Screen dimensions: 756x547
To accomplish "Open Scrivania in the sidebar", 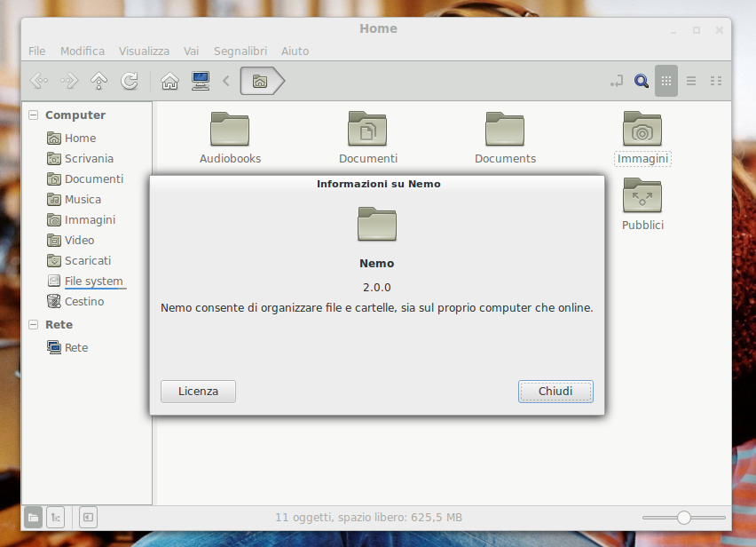I will coord(80,159).
